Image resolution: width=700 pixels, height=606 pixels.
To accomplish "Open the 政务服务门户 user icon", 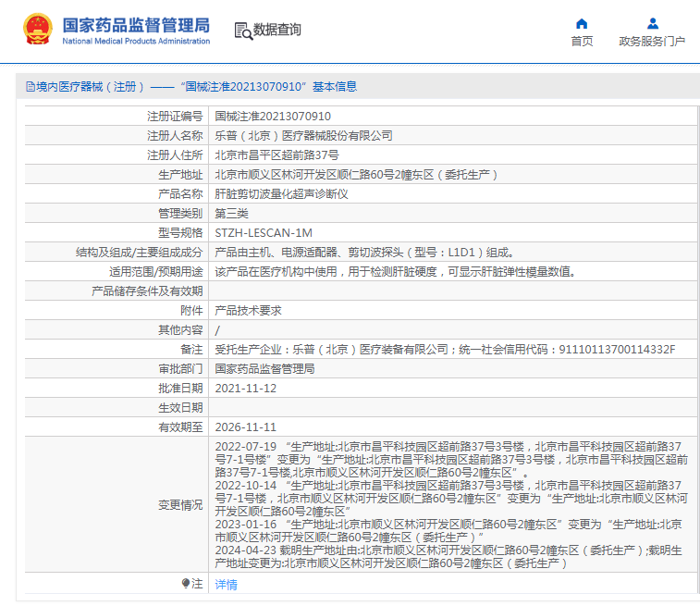I will click(653, 23).
